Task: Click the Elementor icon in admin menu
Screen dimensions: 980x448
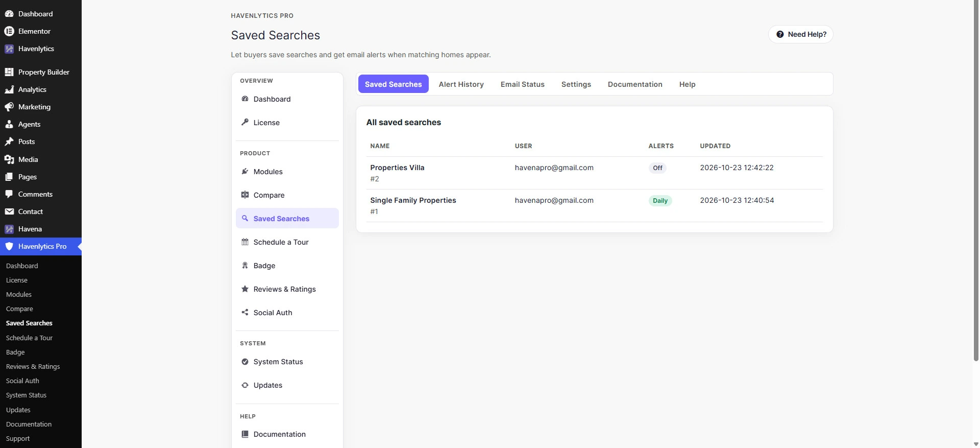Action: (x=9, y=31)
